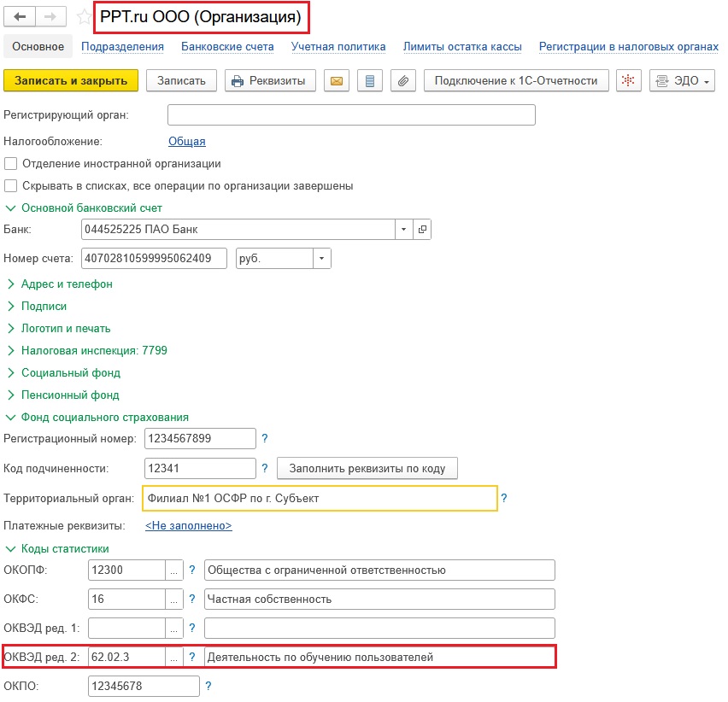728x702 pixels.
Task: Click the paperclip attached files icon
Action: click(x=403, y=81)
